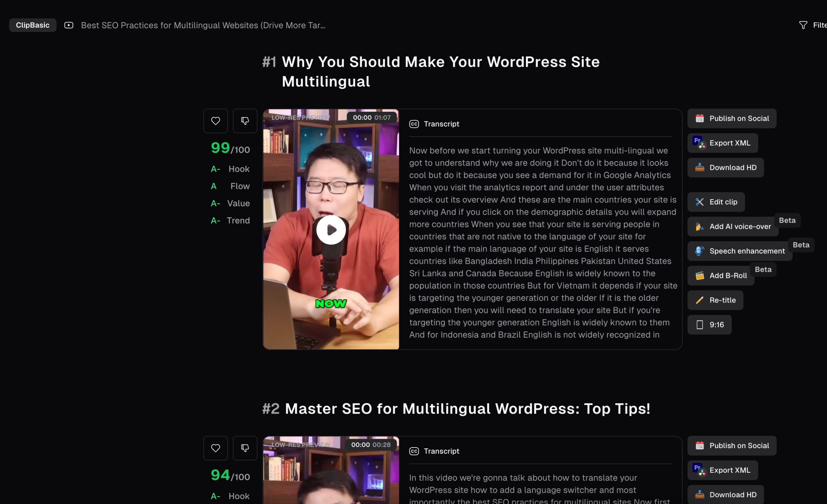The height and width of the screenshot is (504, 827).
Task: Open the 9:16 aspect ratio selector
Action: (709, 324)
